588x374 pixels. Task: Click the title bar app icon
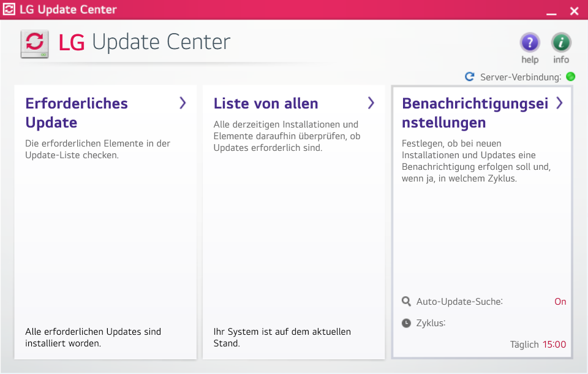pos(10,10)
